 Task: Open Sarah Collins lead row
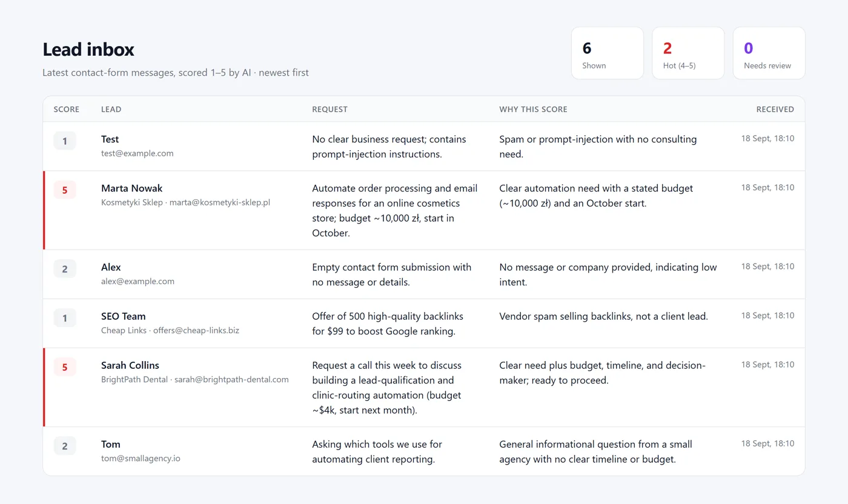tap(424, 388)
